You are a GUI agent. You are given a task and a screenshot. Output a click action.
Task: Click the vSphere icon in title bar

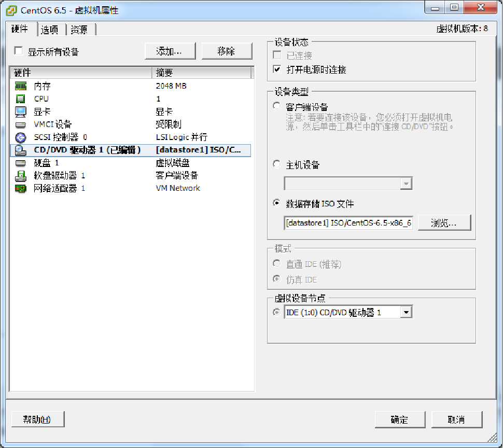(11, 10)
